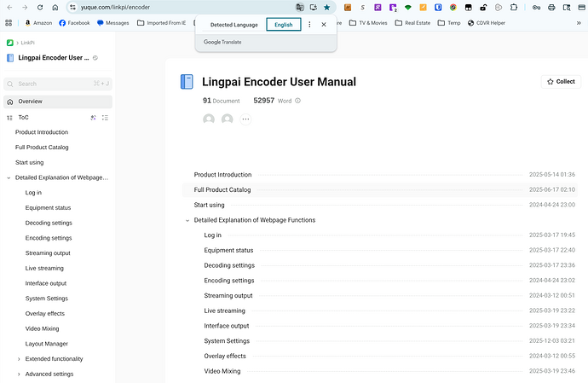Select Decoding settings in sidebar
Viewport: 588px width, 383px height.
49,223
